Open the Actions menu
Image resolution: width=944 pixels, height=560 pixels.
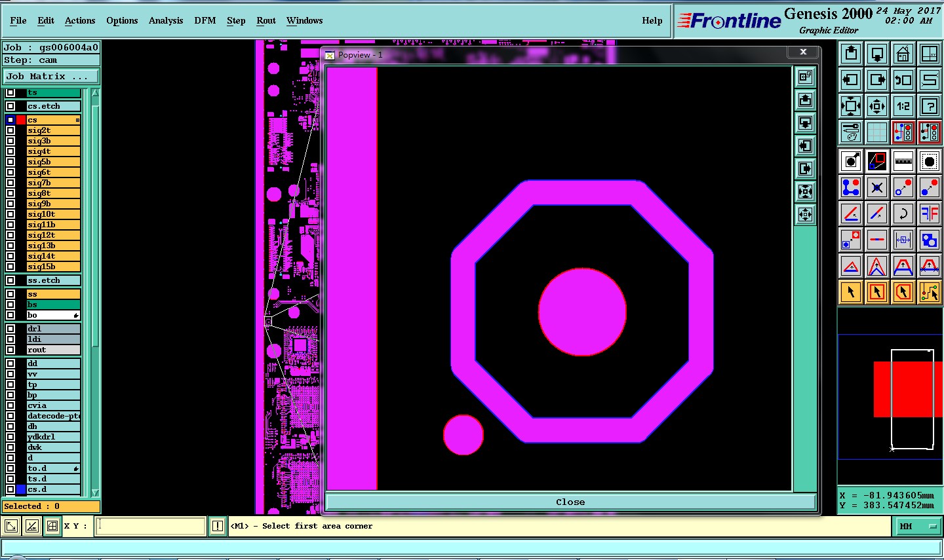coord(80,20)
